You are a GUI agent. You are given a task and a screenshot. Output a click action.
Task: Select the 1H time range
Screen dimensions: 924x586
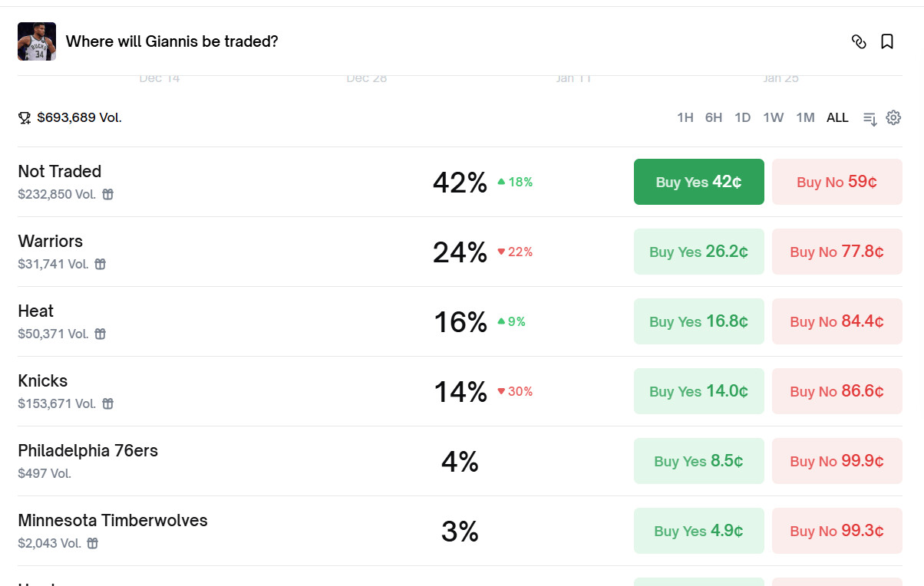685,117
